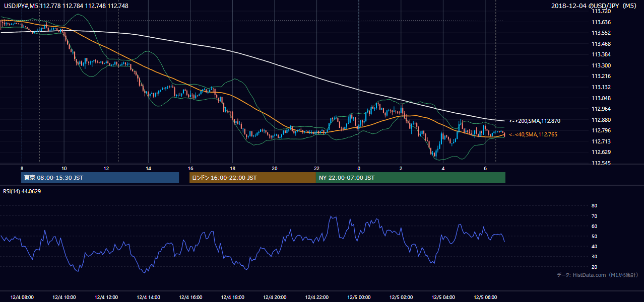The width and height of the screenshot is (644, 302).
Task: Click the bottom time label 12/5 06:00
Action: click(485, 297)
